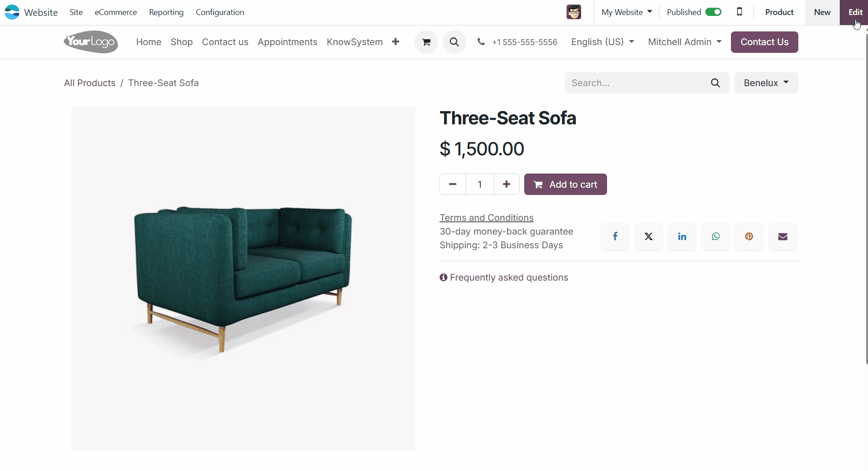The height and width of the screenshot is (471, 868).
Task: Open the English (US) language selector
Action: pos(602,42)
